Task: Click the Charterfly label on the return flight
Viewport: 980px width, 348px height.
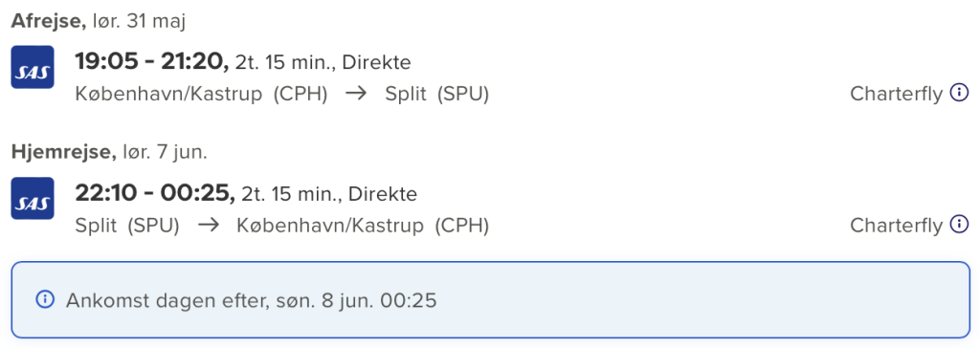Action: pos(896,226)
